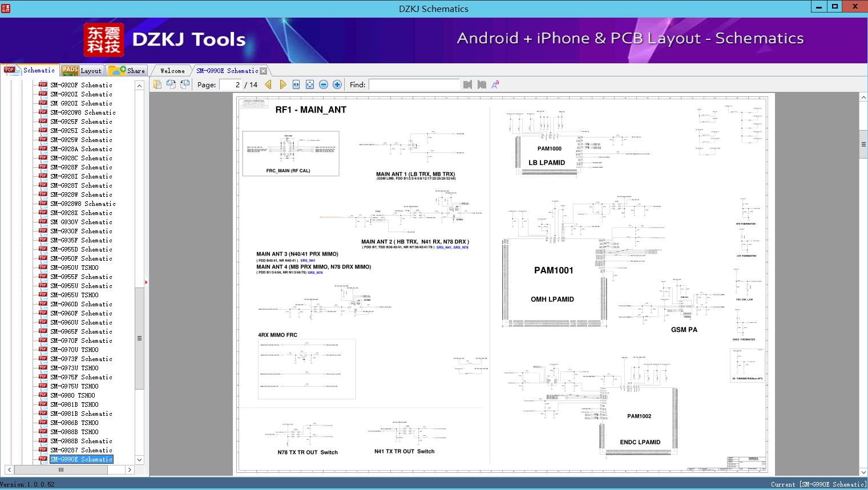Click the blue SRS_N78 link under MAIN ANT 4
Viewport: 868px width, 490px height.
(315, 273)
